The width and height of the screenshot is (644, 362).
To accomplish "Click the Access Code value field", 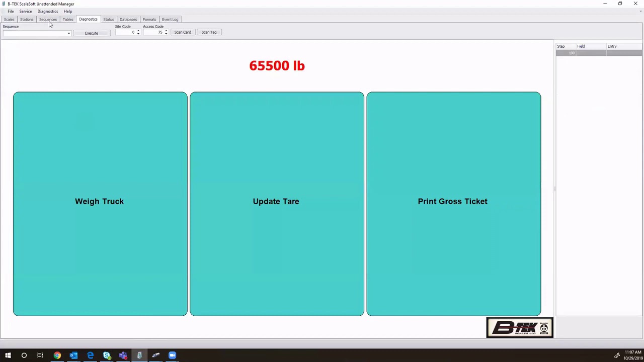I will tap(153, 33).
